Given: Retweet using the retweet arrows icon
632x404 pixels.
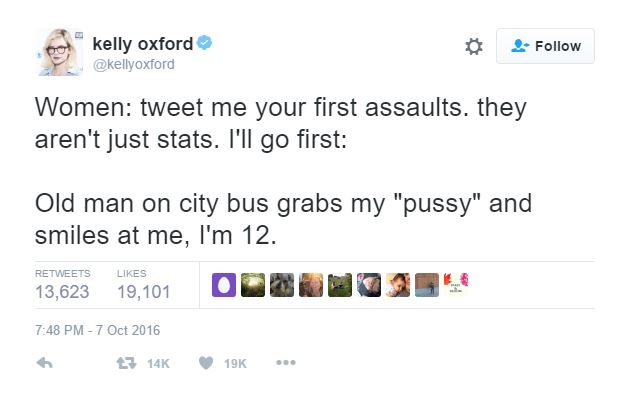Looking at the screenshot, I should pos(126,363).
